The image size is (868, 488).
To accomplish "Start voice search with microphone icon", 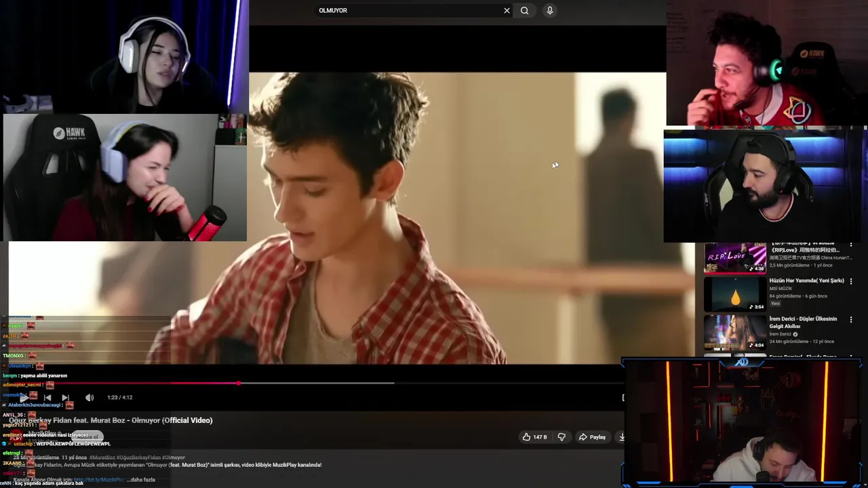I will pos(549,11).
